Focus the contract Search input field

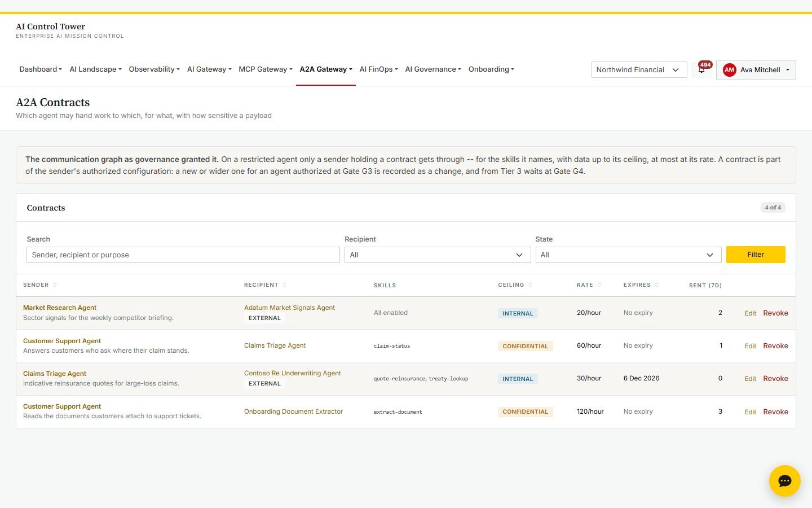pos(183,255)
